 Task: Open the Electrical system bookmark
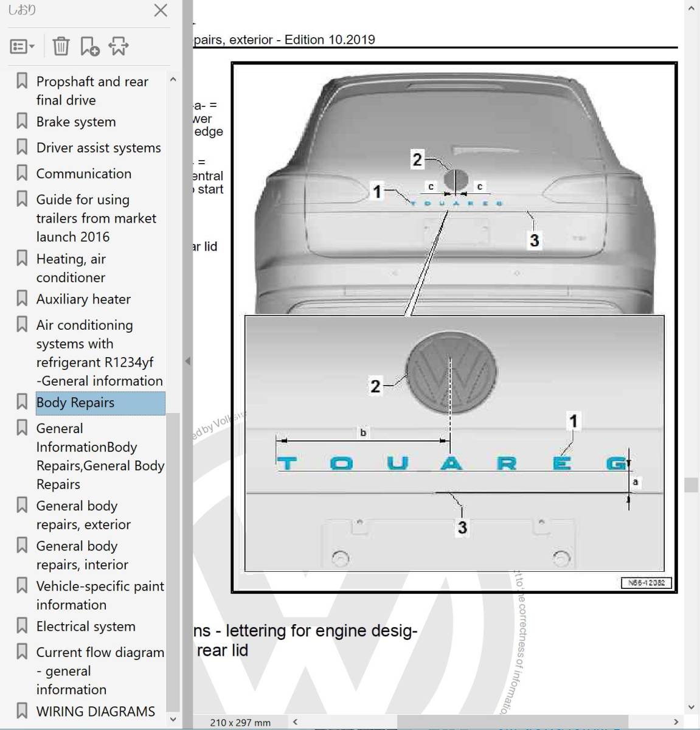86,626
